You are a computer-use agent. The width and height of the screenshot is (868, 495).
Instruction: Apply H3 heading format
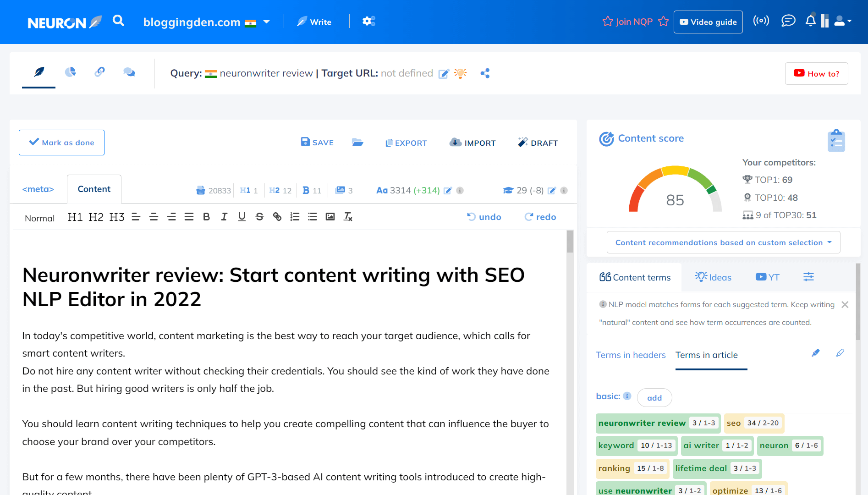[117, 217]
